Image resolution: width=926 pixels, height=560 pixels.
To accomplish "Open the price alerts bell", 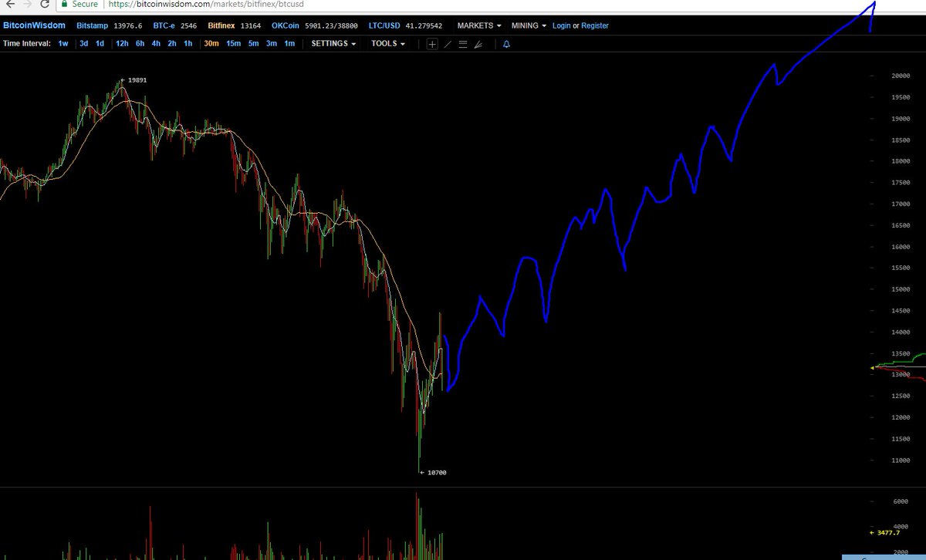I will click(505, 44).
